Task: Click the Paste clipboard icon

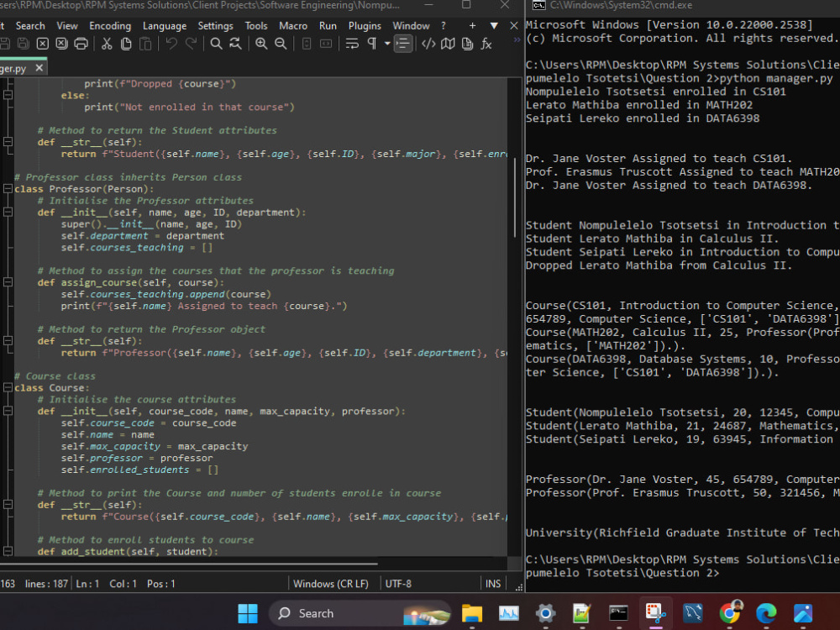Action: click(146, 44)
